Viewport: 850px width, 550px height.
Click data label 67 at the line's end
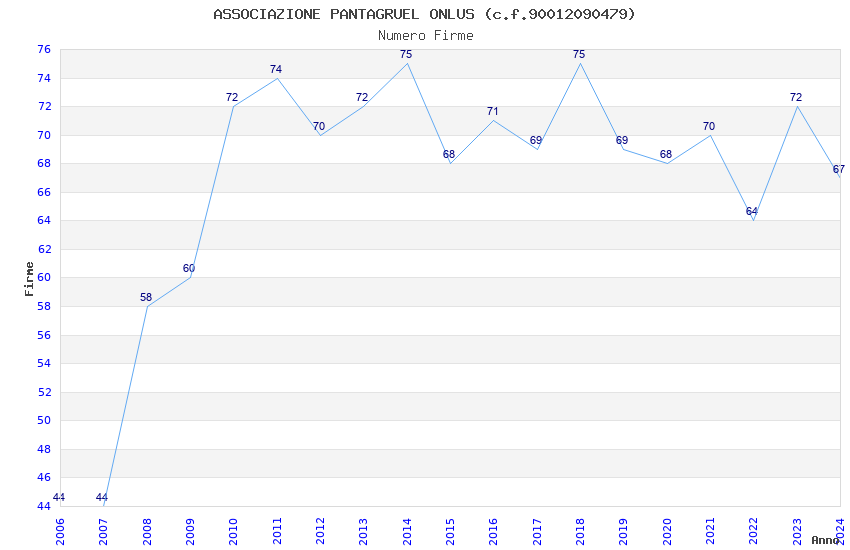point(839,169)
